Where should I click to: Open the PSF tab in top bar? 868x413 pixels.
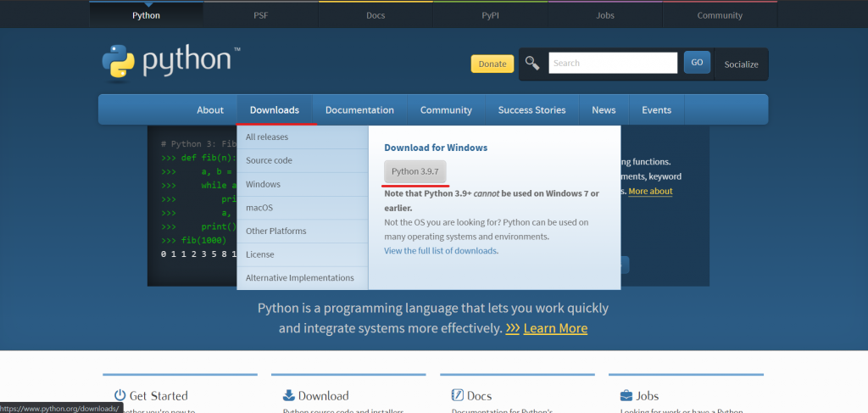261,15
